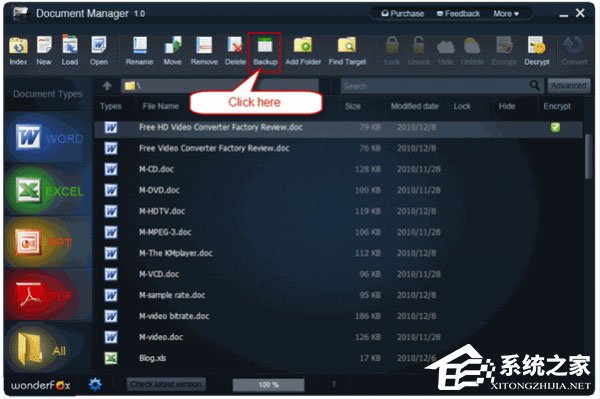Filter by PPT document type
The width and height of the screenshot is (600, 399).
point(49,243)
